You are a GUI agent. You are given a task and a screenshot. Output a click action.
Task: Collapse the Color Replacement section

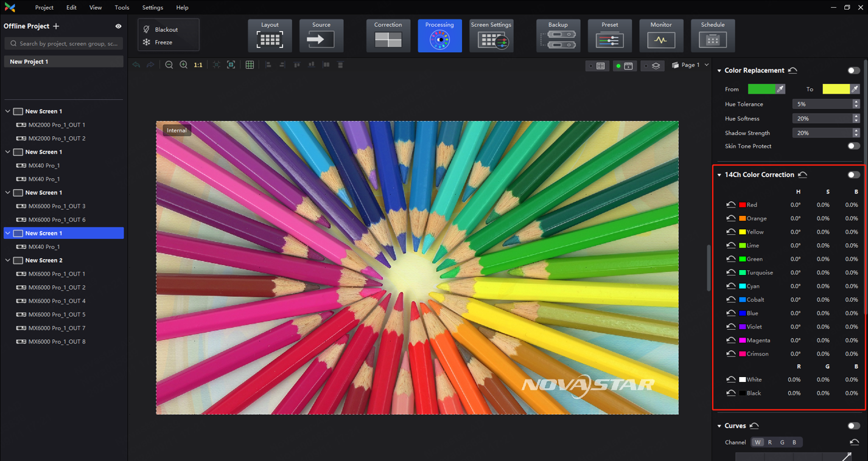tap(719, 71)
